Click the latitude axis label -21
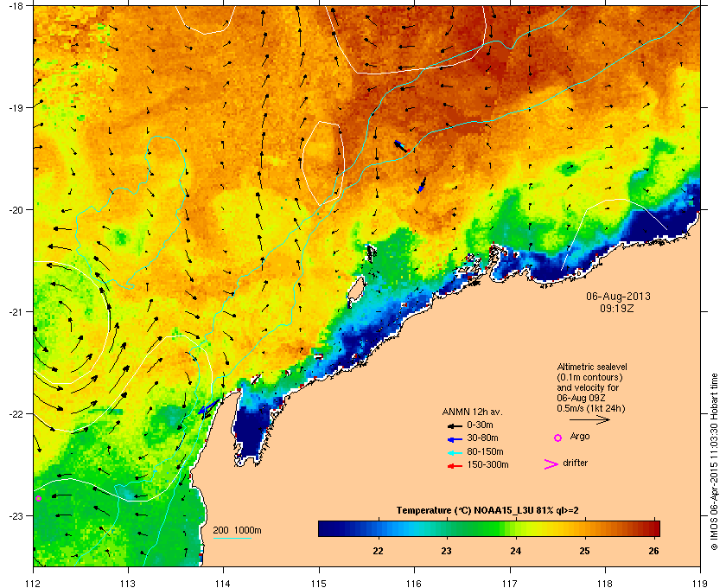This screenshot has width=726, height=588. tap(16, 311)
